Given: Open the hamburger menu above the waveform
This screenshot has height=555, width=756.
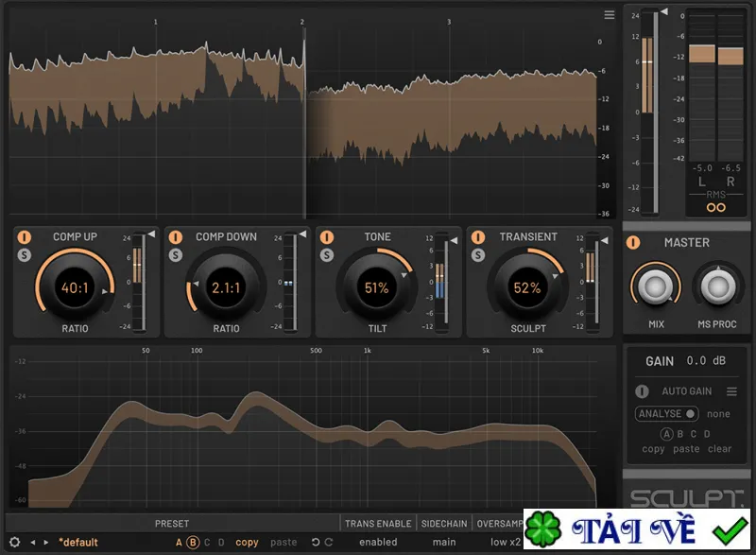Looking at the screenshot, I should pos(609,15).
